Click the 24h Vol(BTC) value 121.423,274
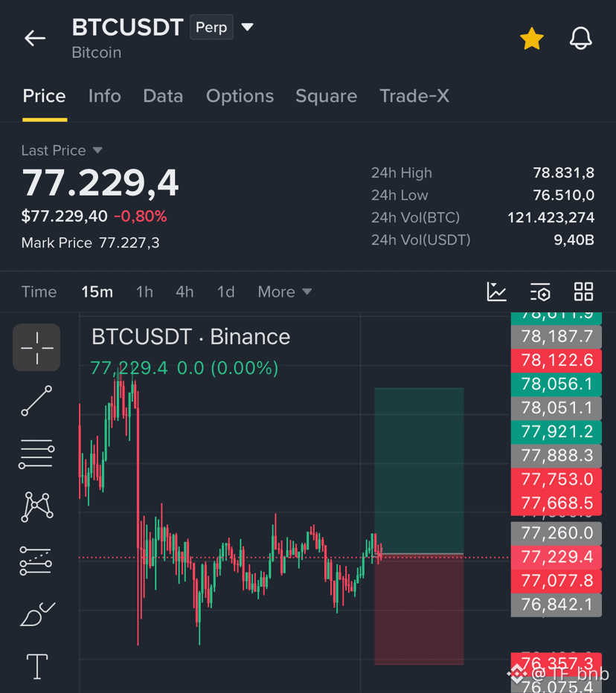 [551, 217]
